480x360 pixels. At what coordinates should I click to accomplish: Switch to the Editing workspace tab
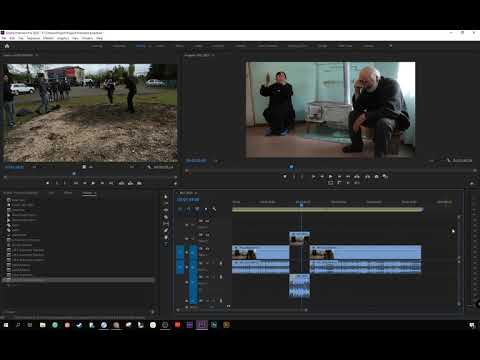click(140, 46)
